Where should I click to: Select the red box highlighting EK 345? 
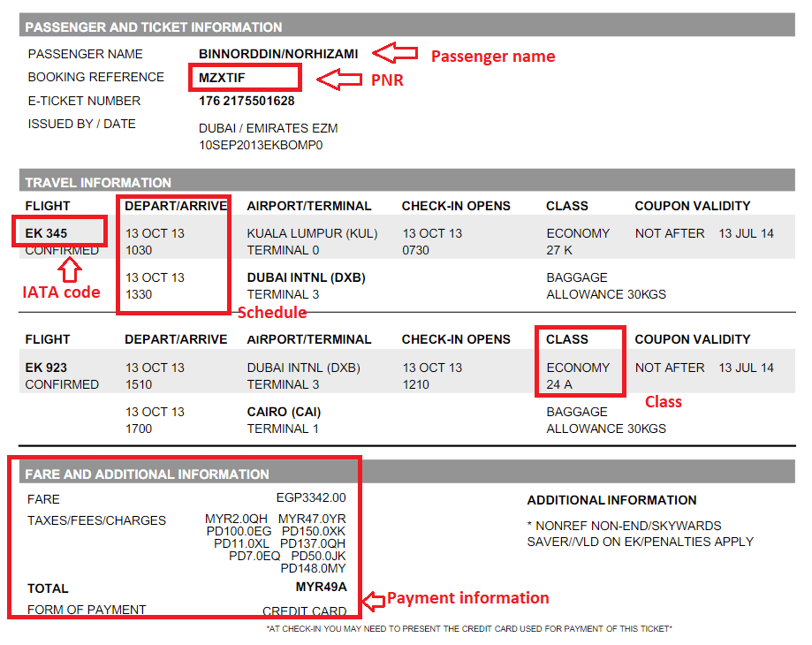click(57, 231)
